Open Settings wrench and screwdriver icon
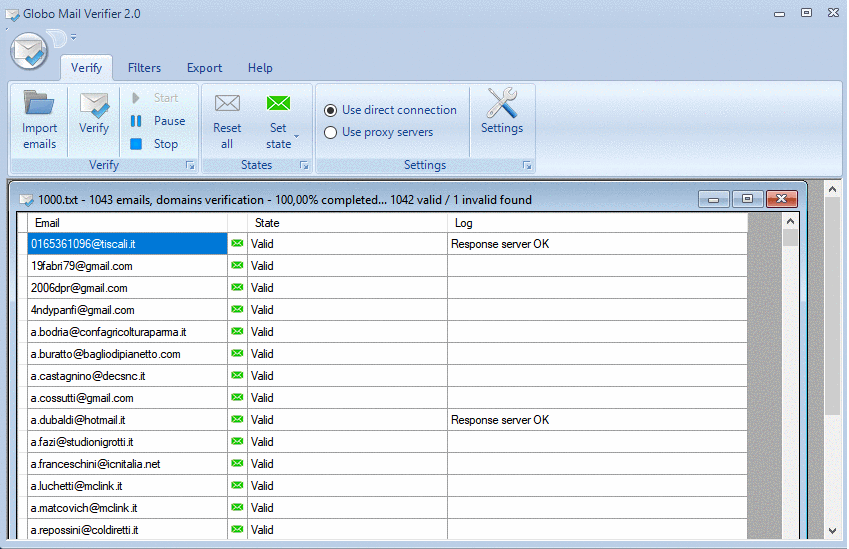Viewport: 849px width, 549px height. pyautogui.click(x=502, y=103)
